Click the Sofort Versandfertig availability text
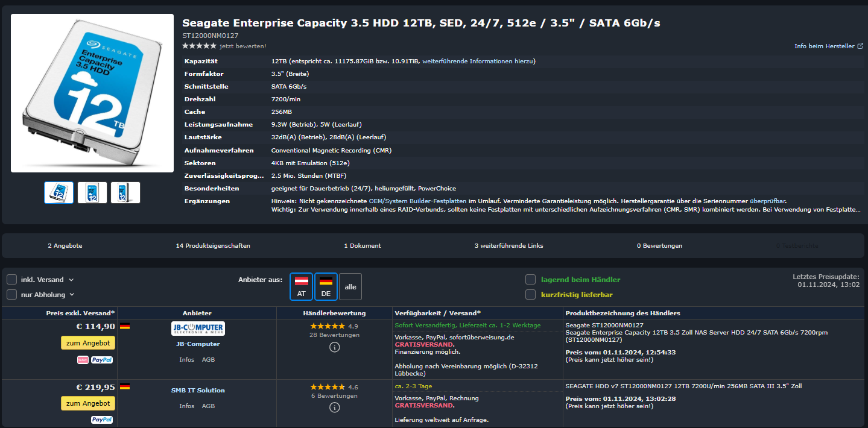The height and width of the screenshot is (428, 868). tap(467, 325)
